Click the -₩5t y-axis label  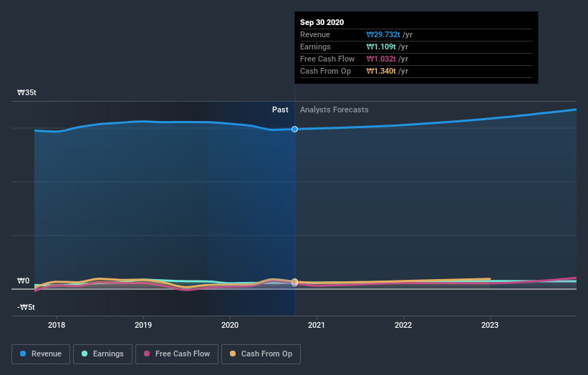26,307
